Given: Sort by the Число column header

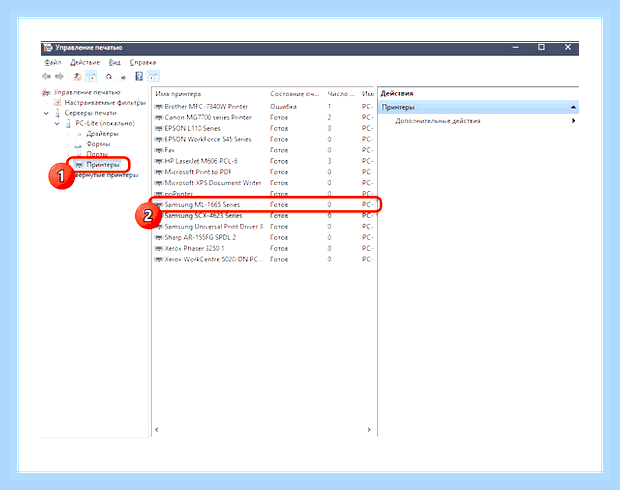Looking at the screenshot, I should 342,94.
